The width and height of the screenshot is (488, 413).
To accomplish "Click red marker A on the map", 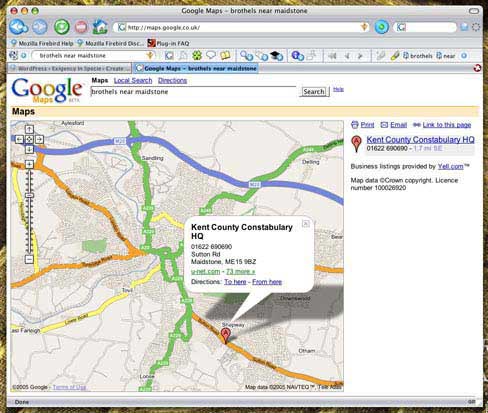I will (226, 334).
